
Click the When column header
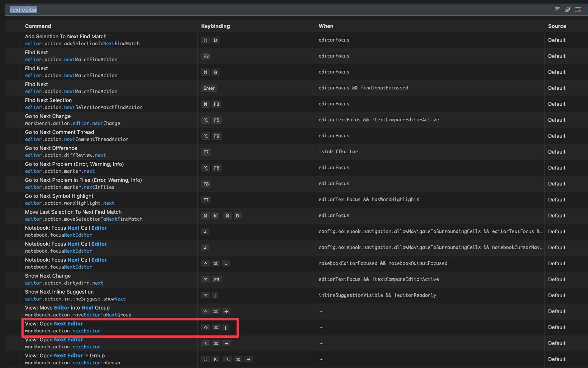click(x=326, y=26)
